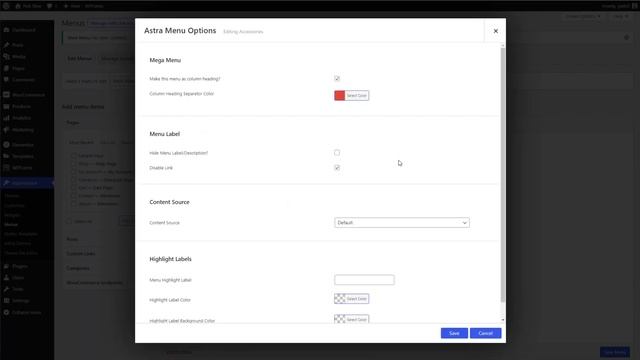Image resolution: width=640 pixels, height=360 pixels.
Task: Open the Edit Menus tab behind dialog
Action: pos(80,59)
